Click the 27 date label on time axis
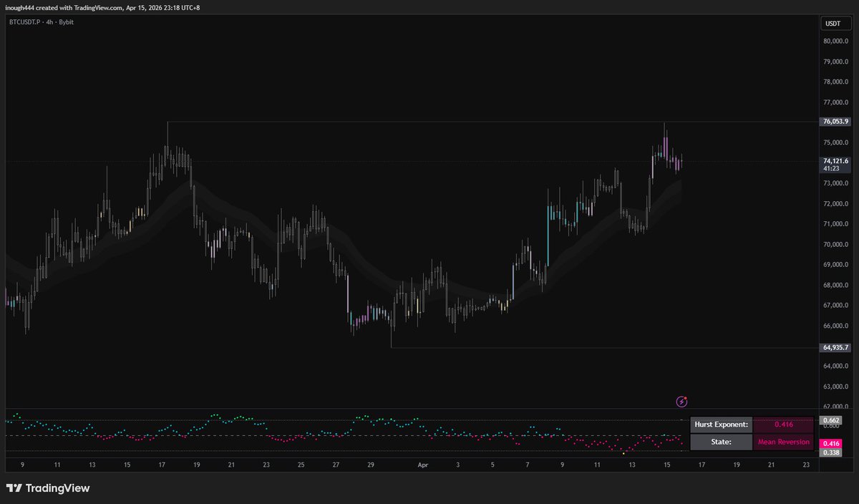 (336, 465)
